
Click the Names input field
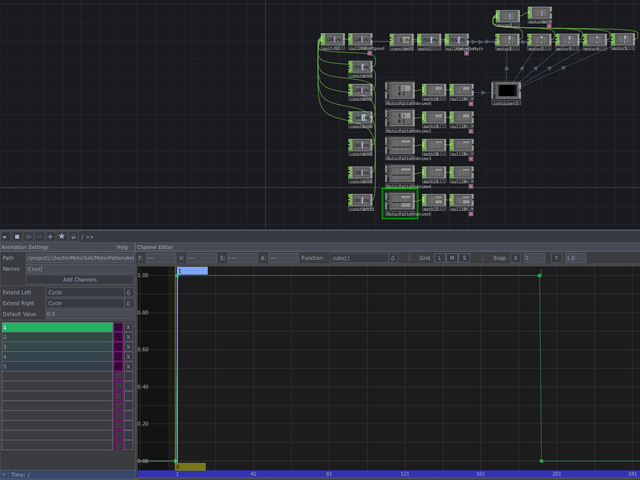(80, 269)
